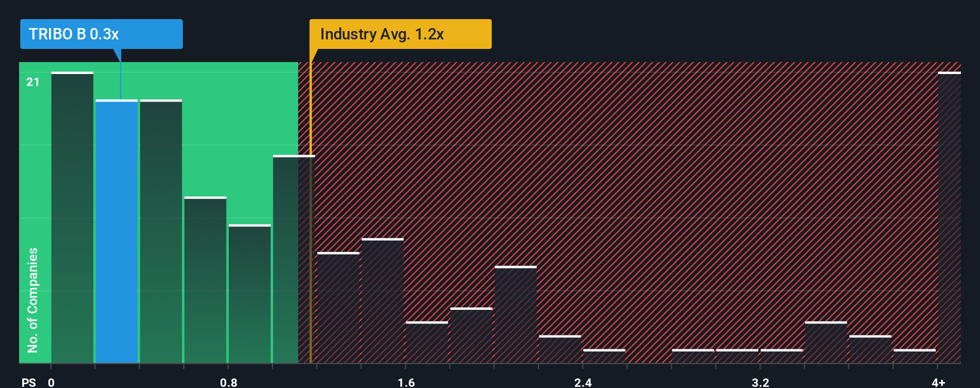Select the blue highlighted TRIBO B bar
This screenshot has height=388, width=980.
coord(117,232)
